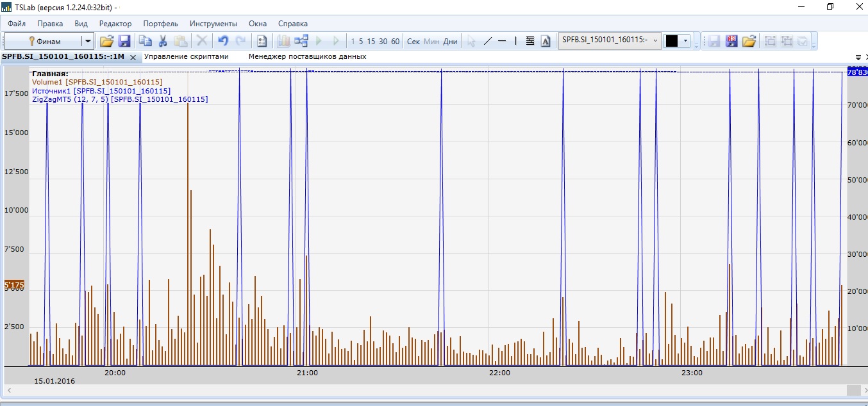Screen dimensions: 868x406
Task: Click the blue Undo arrow
Action: (222, 41)
